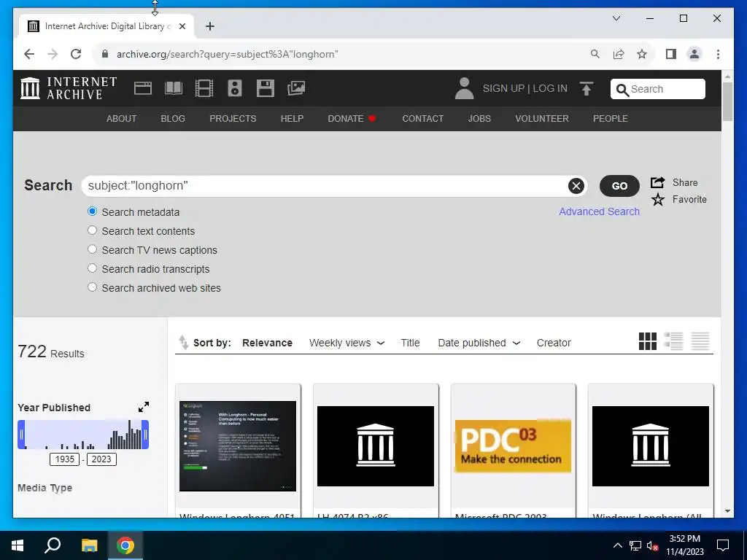Open the Texts book icon
Screen dimensions: 747x560
pos(174,88)
